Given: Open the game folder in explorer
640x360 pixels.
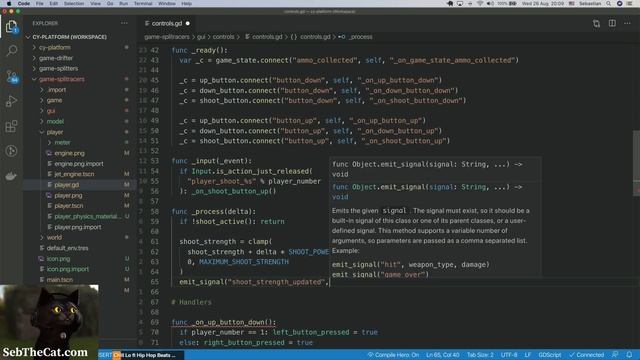Looking at the screenshot, I should (x=54, y=100).
